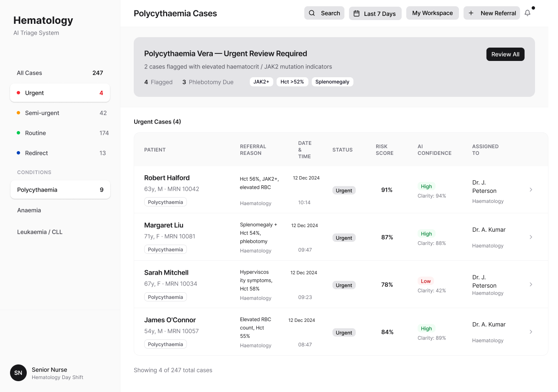Click Robert Halford's Polycythaemia tag
Viewport: 558px width, 392px height.
click(166, 202)
